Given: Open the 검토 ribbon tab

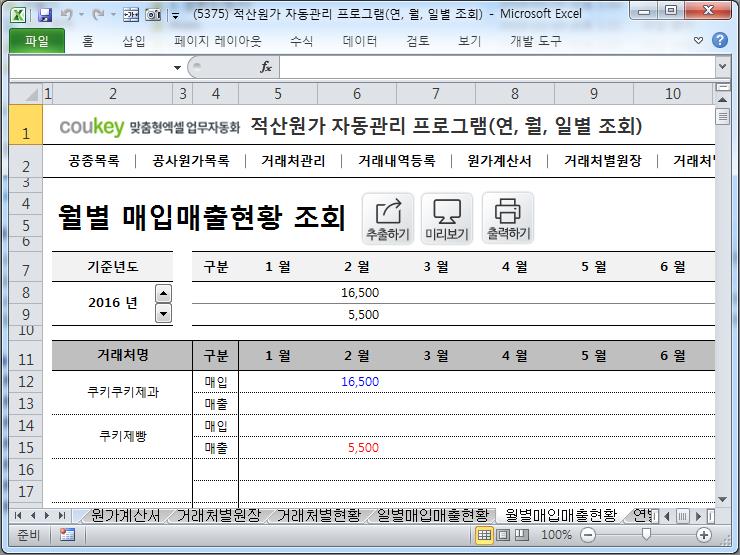Looking at the screenshot, I should click(x=418, y=42).
